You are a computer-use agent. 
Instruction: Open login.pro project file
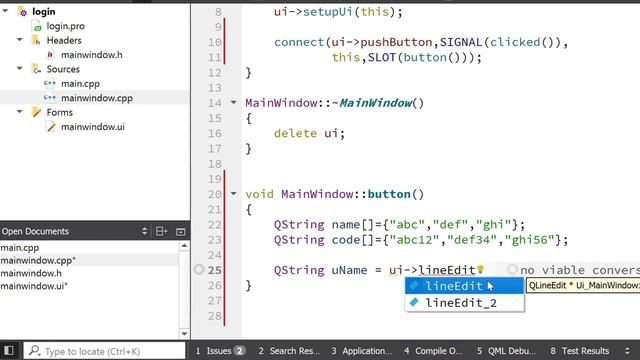point(66,26)
